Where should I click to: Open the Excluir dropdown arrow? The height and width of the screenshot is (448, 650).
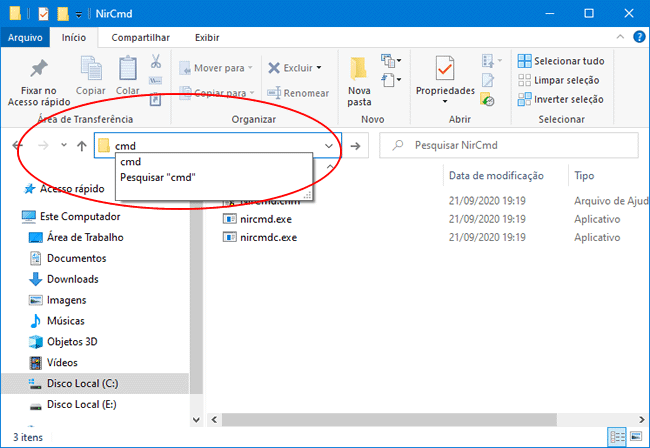pos(319,68)
